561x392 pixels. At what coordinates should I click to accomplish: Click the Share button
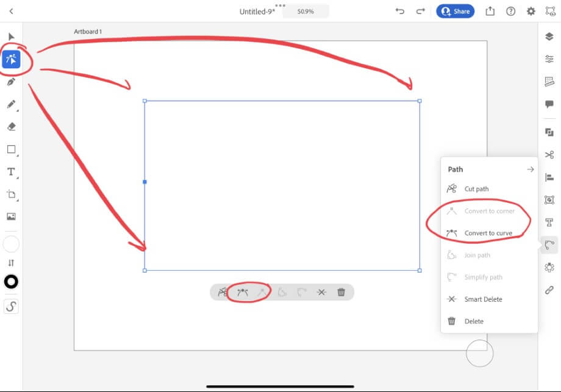(x=455, y=11)
